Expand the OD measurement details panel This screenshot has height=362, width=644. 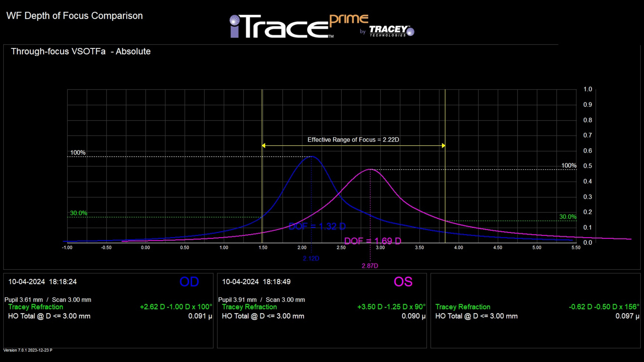(107, 312)
